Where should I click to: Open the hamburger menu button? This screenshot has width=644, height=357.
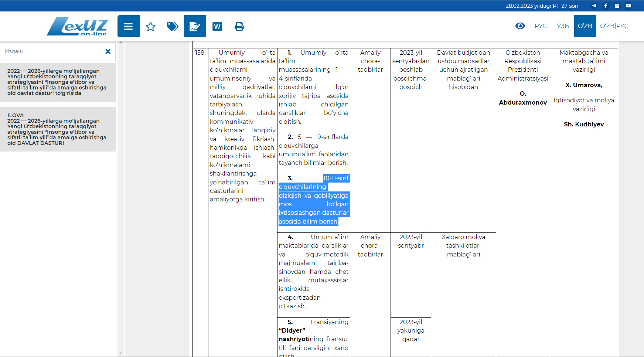129,26
